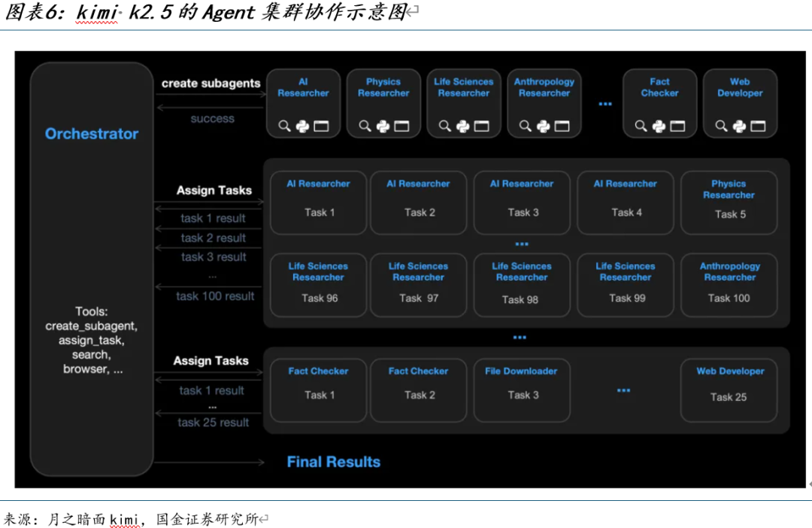Click the search magnifier icon under AI Researcher
812x528 pixels.
(x=284, y=126)
